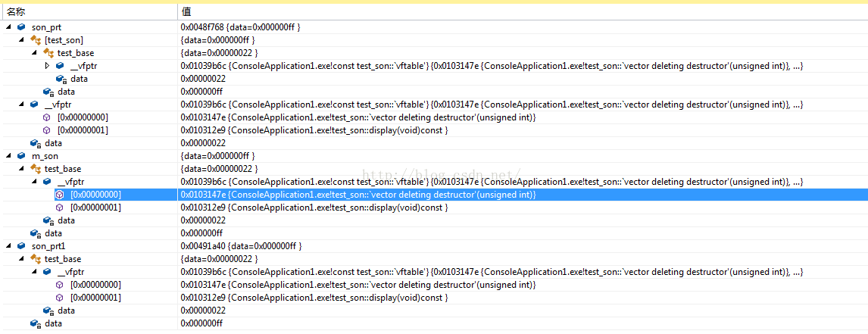Click the display(void)const value in m_son's [0x00000001] row
Image resolution: width=868 pixels, height=334 pixels.
tap(314, 208)
